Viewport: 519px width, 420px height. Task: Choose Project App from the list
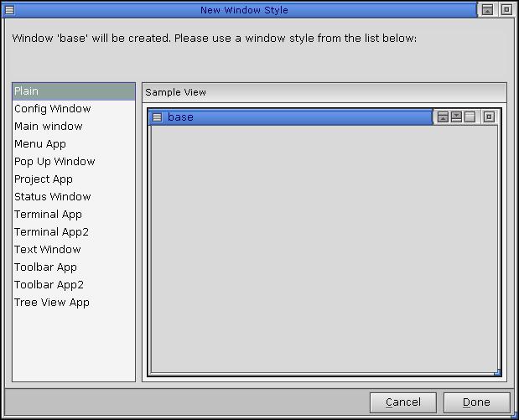44,179
